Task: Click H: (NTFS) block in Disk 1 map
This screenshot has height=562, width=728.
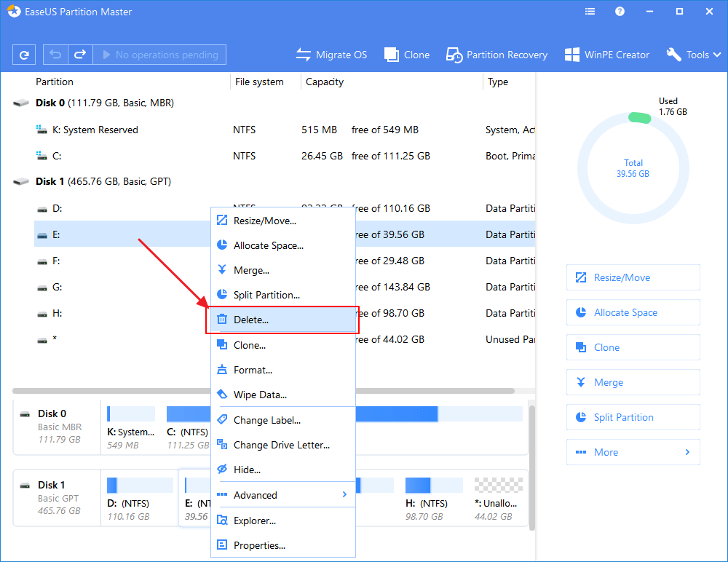Action: pos(434,499)
